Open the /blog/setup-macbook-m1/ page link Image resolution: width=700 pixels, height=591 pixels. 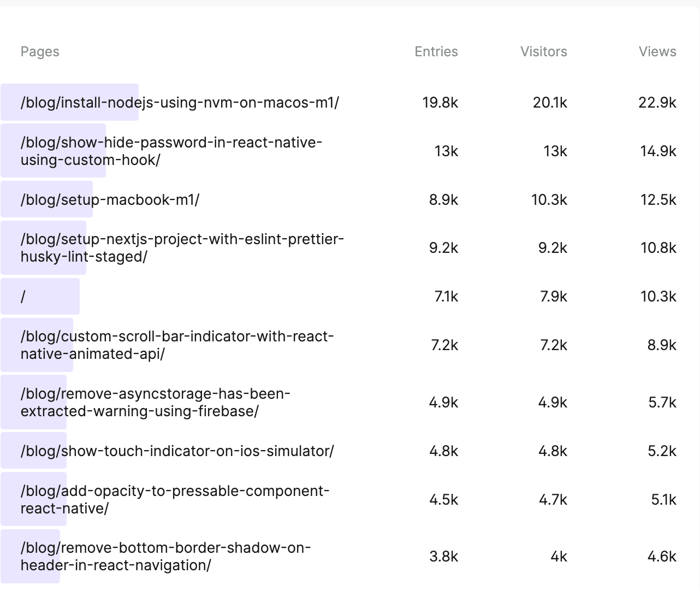110,199
